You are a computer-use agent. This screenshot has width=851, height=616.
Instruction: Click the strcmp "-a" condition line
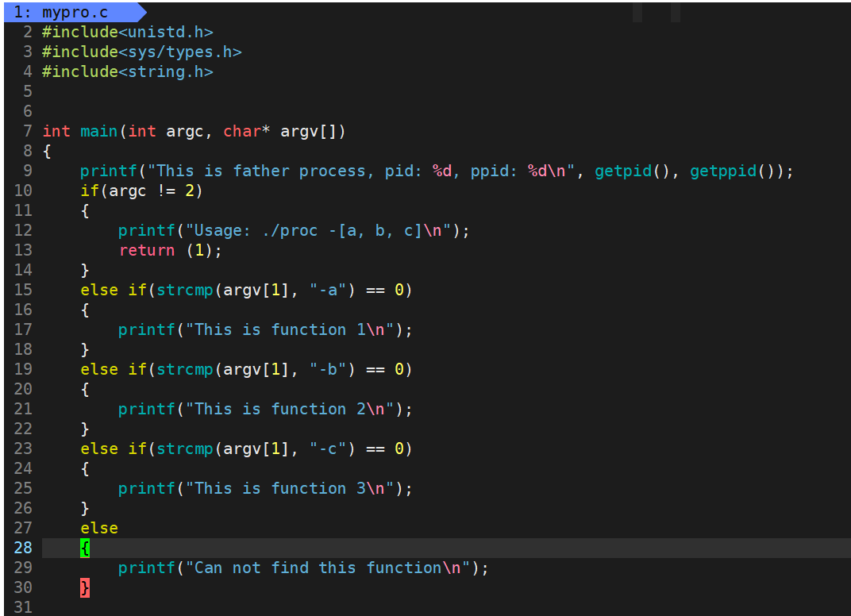(x=246, y=290)
